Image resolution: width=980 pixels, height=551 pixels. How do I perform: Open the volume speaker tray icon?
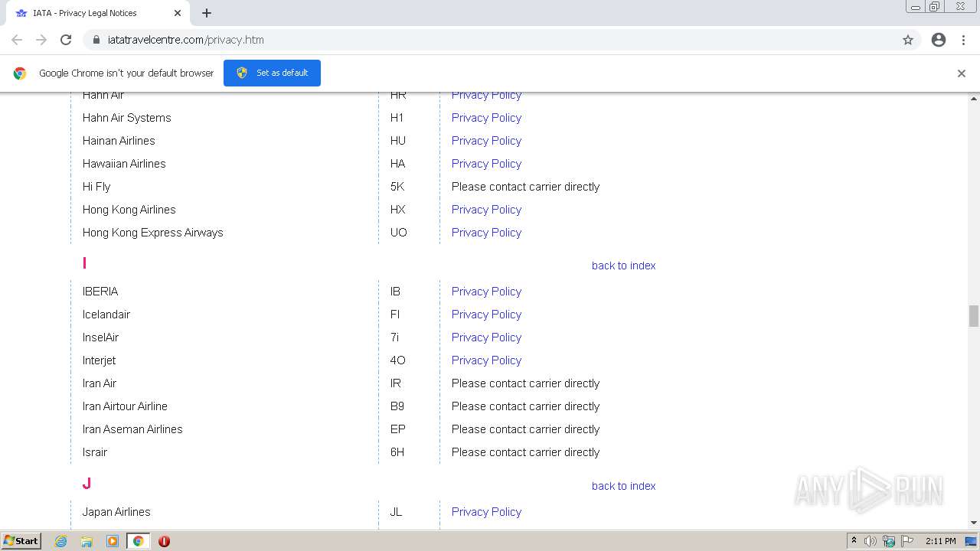tap(871, 541)
